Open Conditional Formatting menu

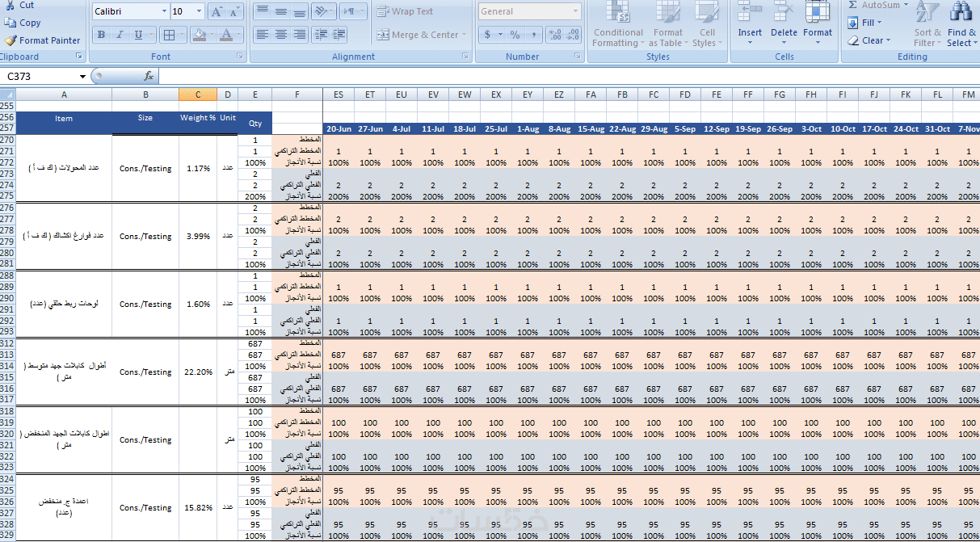click(x=618, y=25)
